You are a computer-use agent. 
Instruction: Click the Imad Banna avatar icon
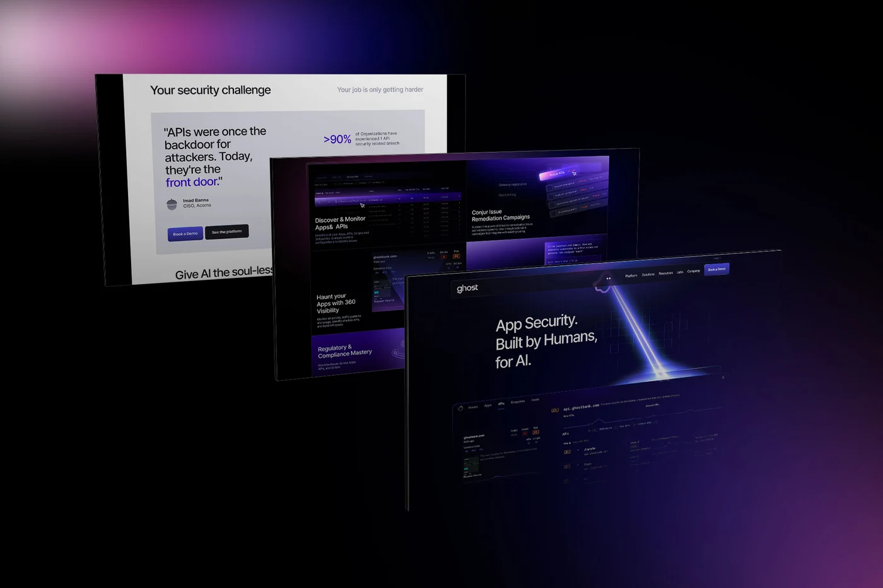click(172, 204)
